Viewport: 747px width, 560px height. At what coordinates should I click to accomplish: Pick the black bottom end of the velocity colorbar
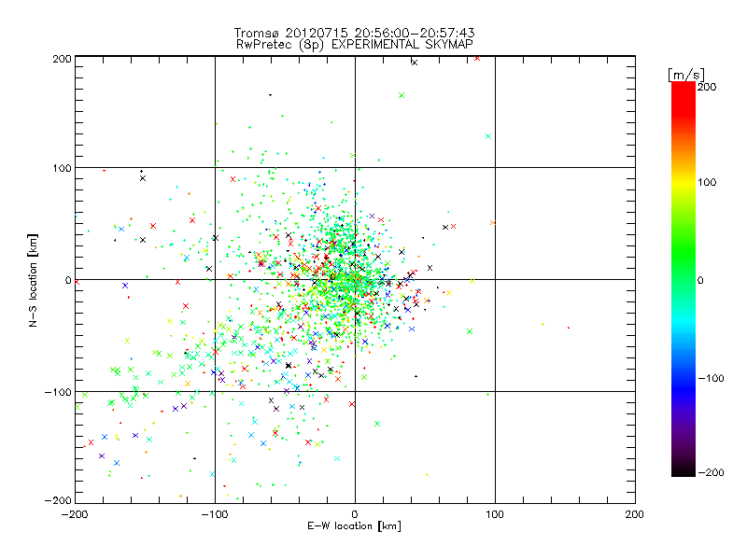[684, 471]
